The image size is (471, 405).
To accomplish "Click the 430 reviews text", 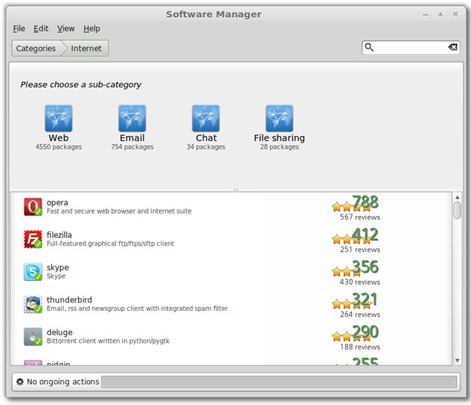I will [x=360, y=282].
